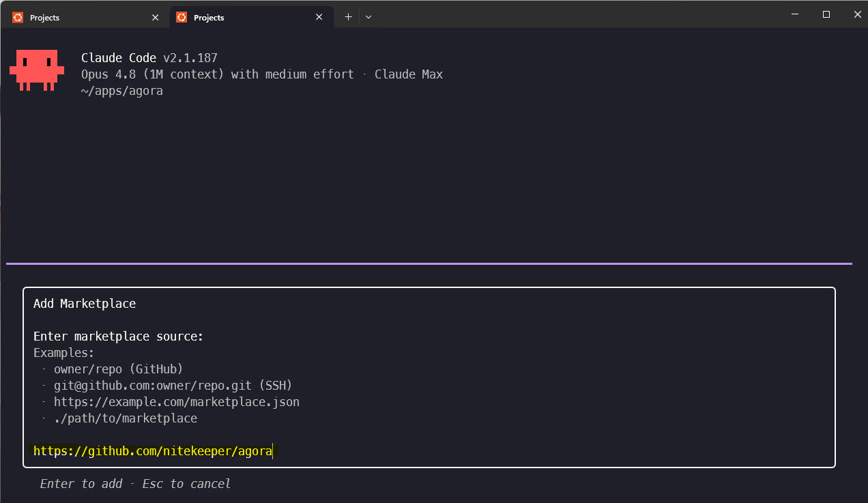Viewport: 868px width, 503px height.
Task: Click the 'Esc to cancel' hint
Action: 186,484
